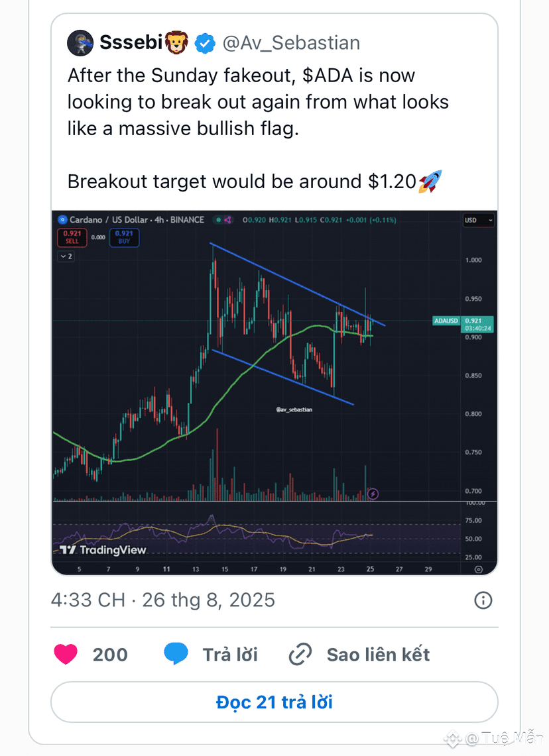The image size is (549, 756).
Task: Click the red heart like icon
Action: pos(66,654)
